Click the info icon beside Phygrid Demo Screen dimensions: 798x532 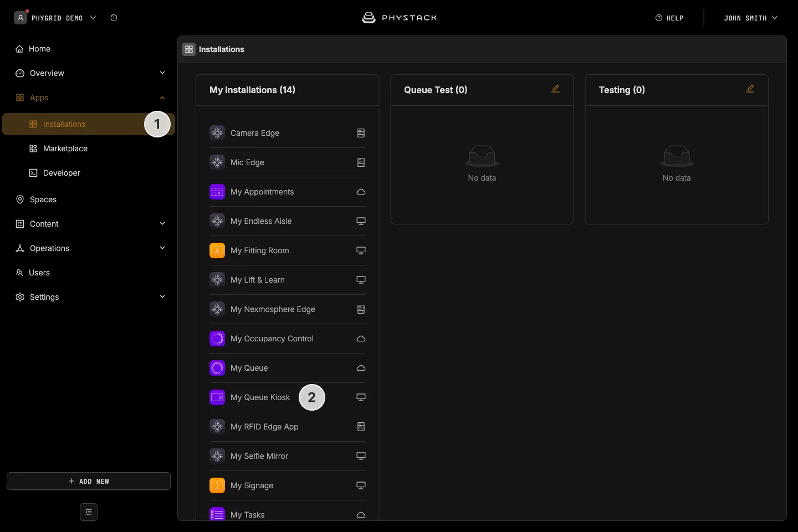(x=114, y=18)
